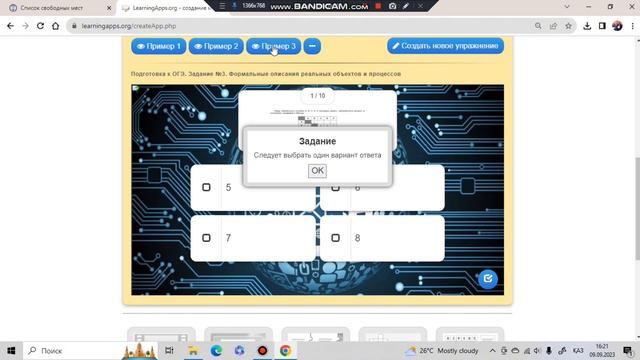Click the address bar URL field
Screen dimensions: 640x360
click(302, 26)
